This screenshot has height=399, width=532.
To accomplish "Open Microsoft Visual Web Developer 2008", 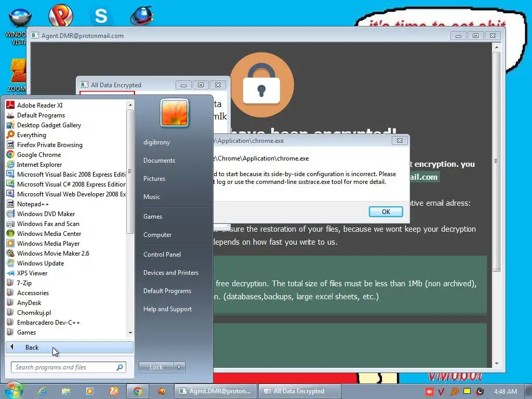I will tap(66, 194).
